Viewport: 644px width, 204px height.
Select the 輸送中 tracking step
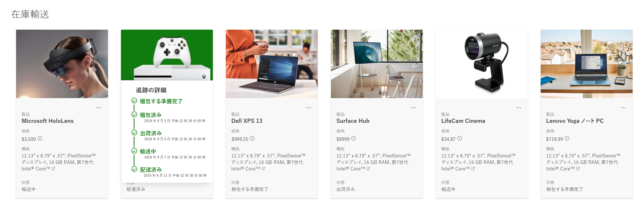[x=148, y=151]
